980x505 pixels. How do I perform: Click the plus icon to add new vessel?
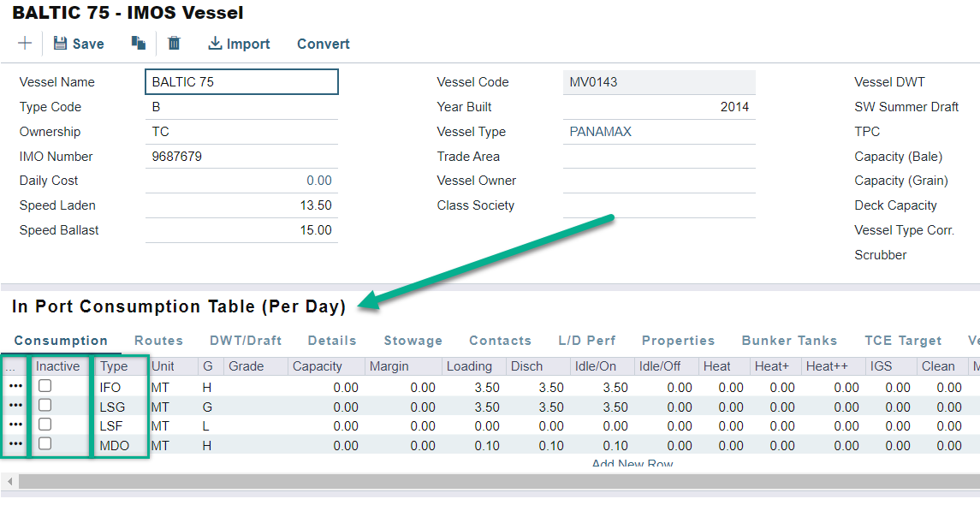point(25,44)
